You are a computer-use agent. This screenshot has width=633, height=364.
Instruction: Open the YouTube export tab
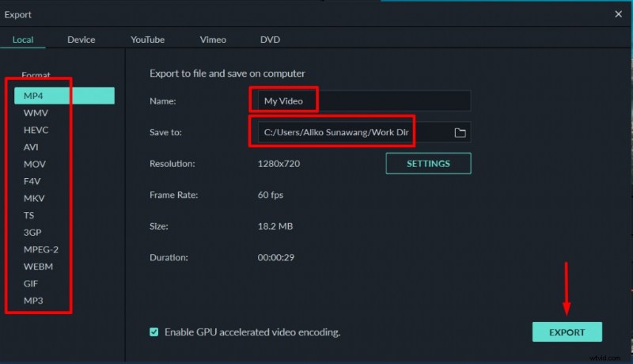coord(147,40)
